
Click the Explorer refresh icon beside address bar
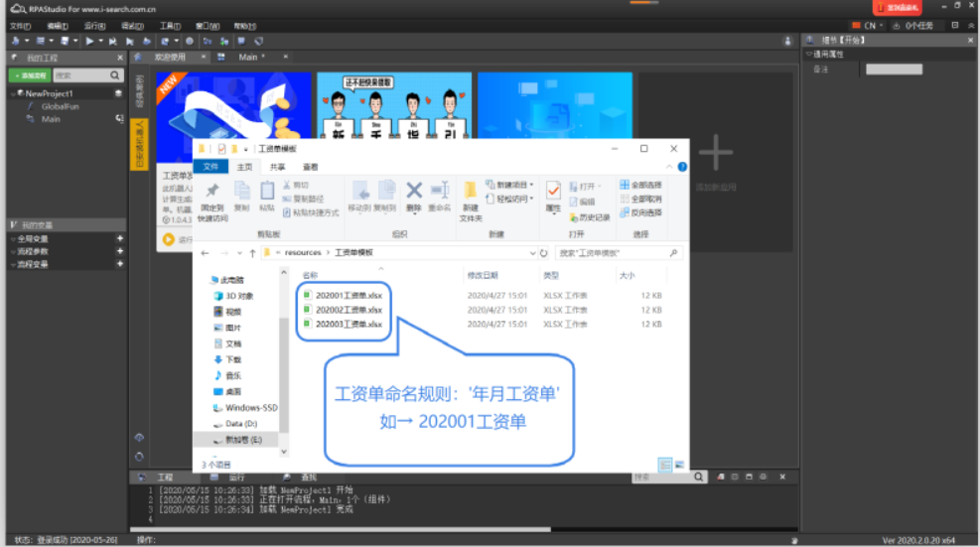click(x=544, y=253)
